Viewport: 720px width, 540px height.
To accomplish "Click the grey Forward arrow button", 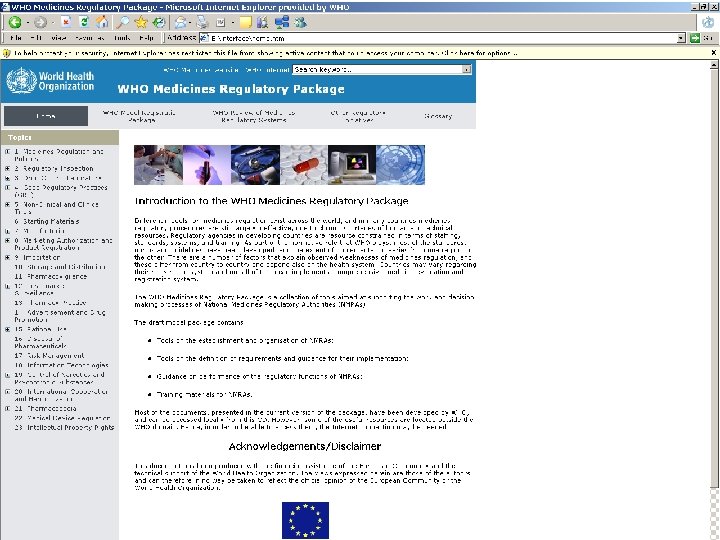I will [x=40, y=22].
